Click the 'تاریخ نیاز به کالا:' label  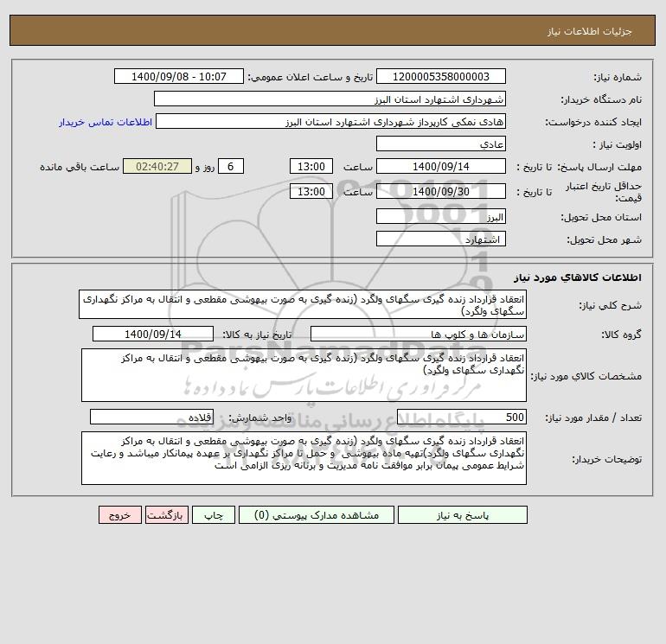coord(258,335)
